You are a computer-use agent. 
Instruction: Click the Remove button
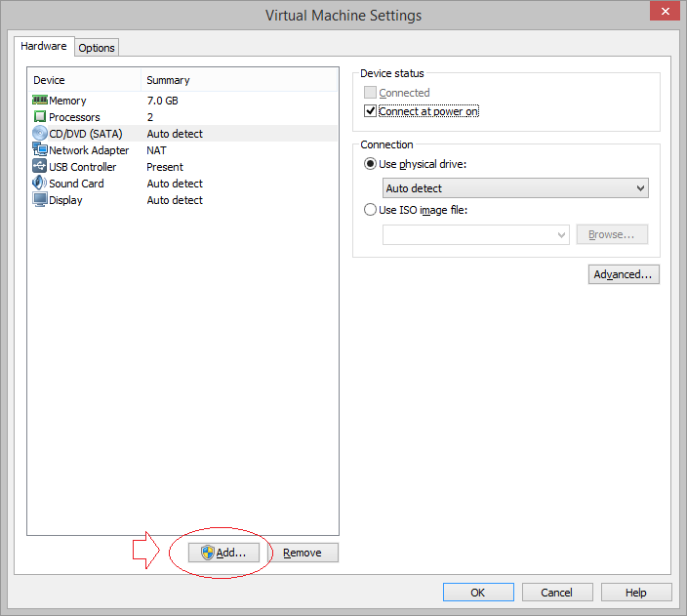(x=303, y=553)
